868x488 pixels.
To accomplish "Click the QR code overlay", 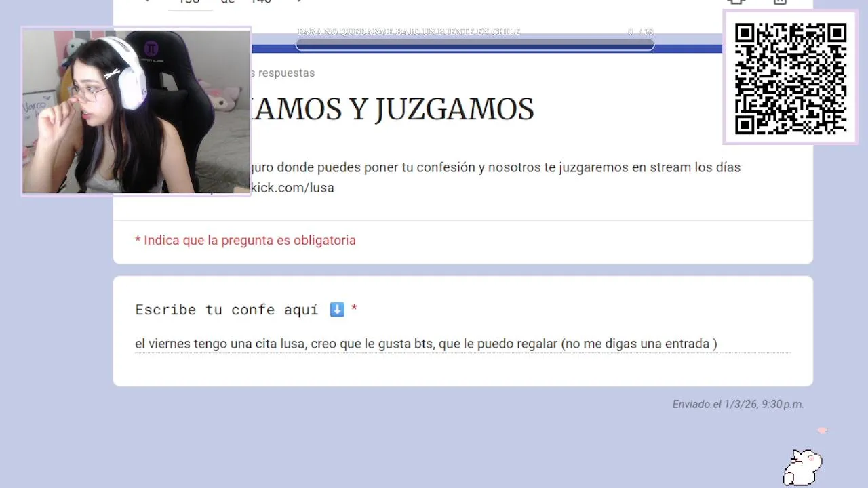I will coord(791,78).
